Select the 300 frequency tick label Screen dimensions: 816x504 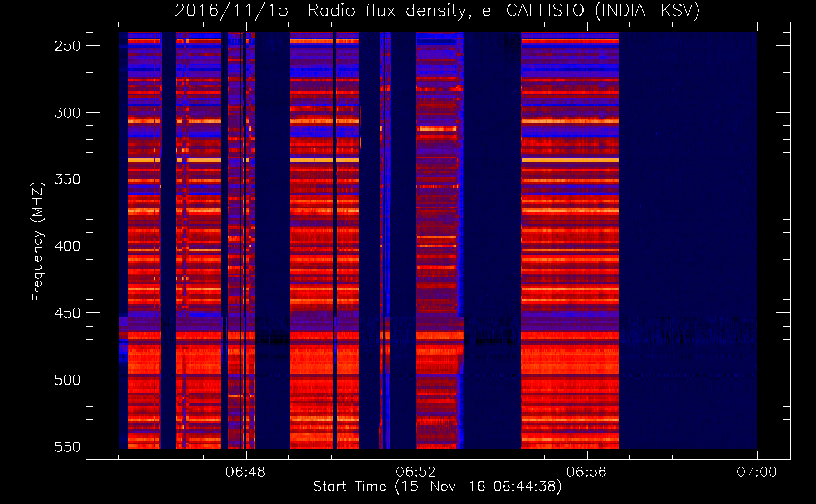(68, 113)
